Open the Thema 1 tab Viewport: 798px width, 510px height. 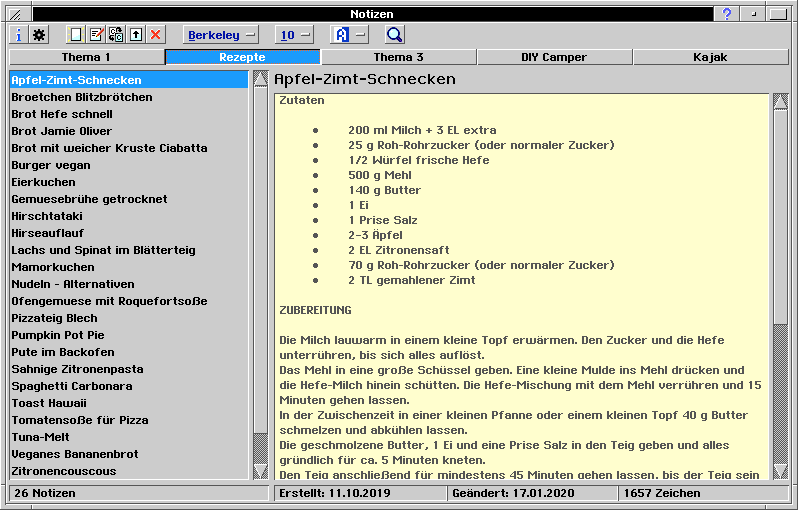coord(86,57)
